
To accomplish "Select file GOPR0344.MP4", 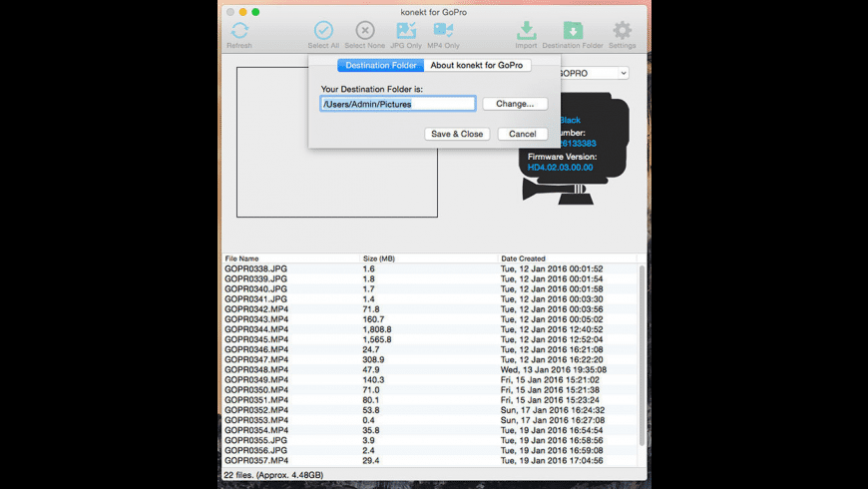I will [256, 329].
